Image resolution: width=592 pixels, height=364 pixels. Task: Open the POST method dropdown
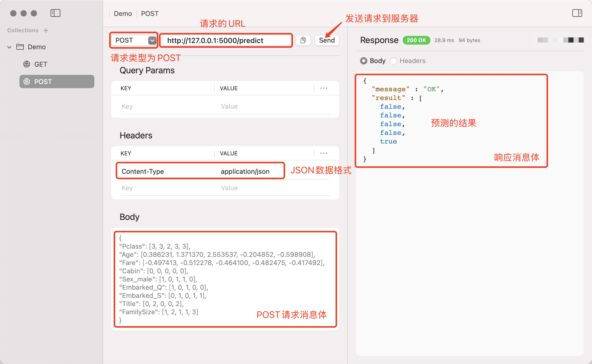click(x=152, y=40)
